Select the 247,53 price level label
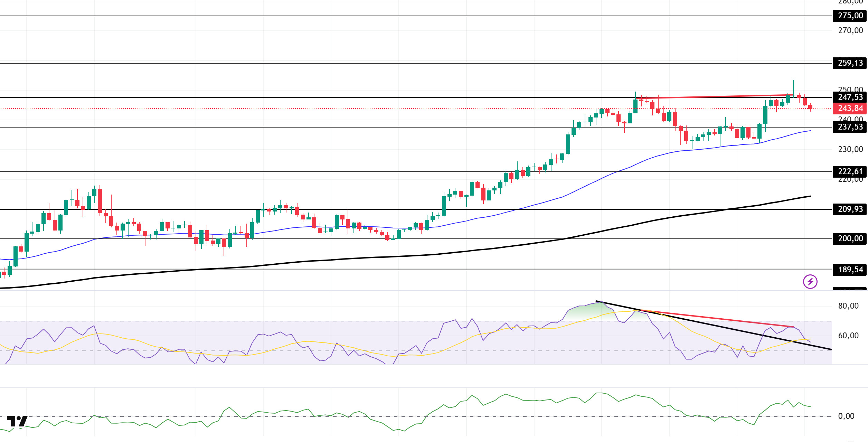The width and height of the screenshot is (868, 442). coord(850,97)
